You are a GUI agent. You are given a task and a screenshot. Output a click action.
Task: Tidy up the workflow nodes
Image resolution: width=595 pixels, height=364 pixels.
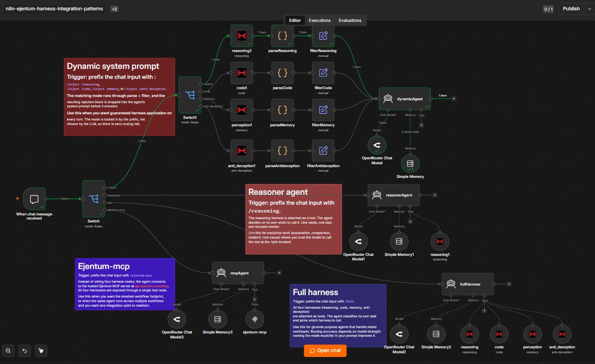tap(41, 350)
